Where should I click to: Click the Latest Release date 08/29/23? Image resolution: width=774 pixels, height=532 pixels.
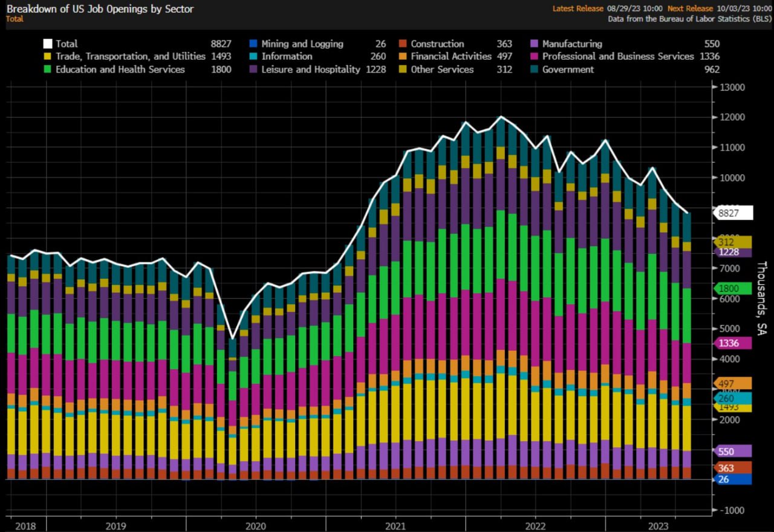tap(635, 8)
